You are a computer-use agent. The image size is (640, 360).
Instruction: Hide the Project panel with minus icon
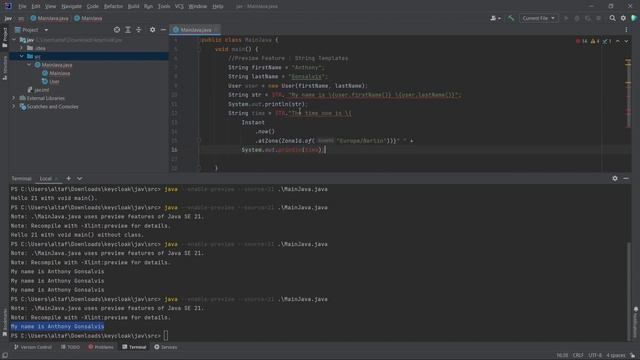[x=163, y=30]
